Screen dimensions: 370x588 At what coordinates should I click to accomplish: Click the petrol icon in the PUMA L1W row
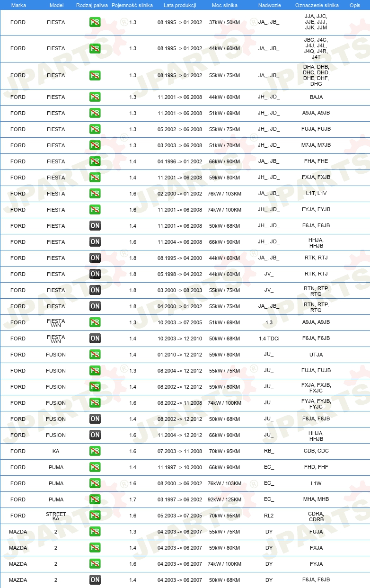(x=95, y=483)
